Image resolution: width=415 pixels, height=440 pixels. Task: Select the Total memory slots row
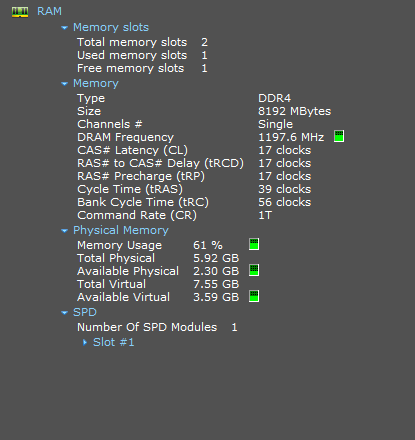142,42
